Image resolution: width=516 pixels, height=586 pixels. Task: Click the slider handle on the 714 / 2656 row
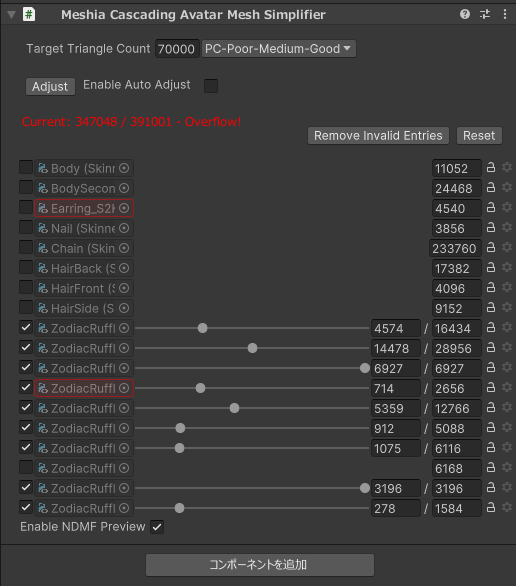[x=201, y=388]
